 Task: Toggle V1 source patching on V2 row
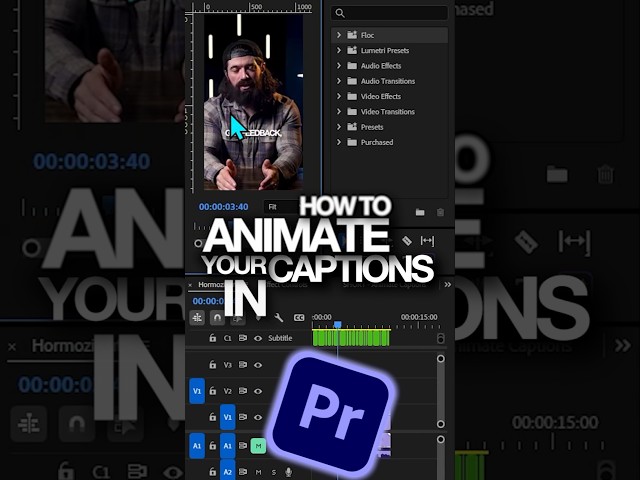197,391
